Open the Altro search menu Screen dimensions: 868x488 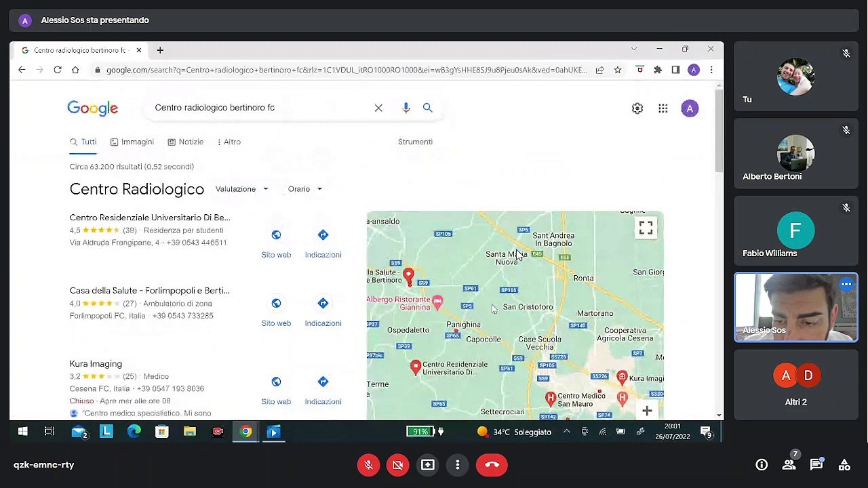click(x=229, y=142)
